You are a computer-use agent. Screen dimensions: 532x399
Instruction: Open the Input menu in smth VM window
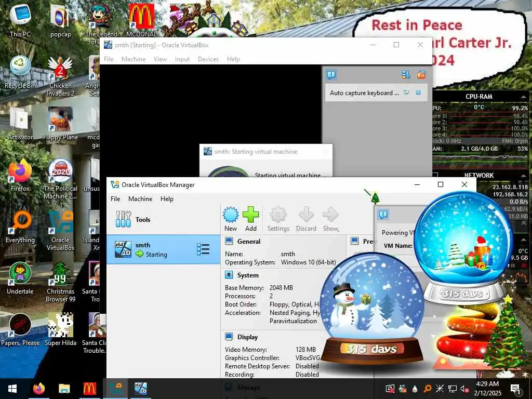tap(182, 59)
